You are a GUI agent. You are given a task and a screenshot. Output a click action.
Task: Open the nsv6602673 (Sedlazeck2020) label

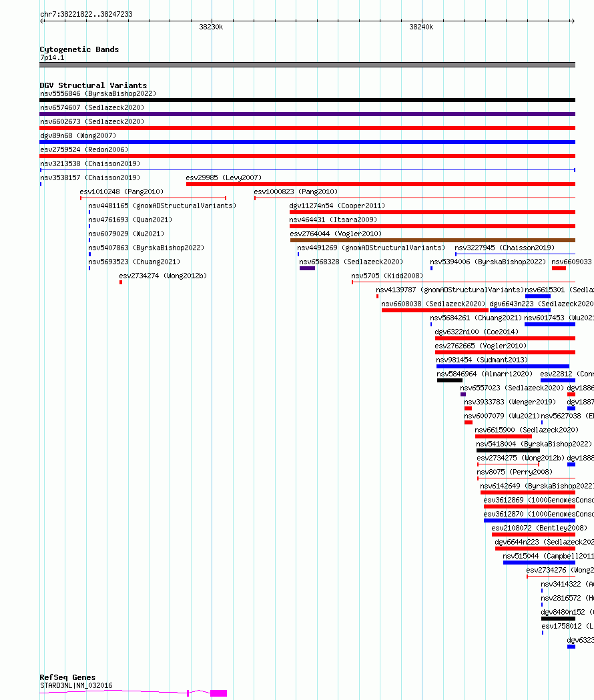click(92, 121)
